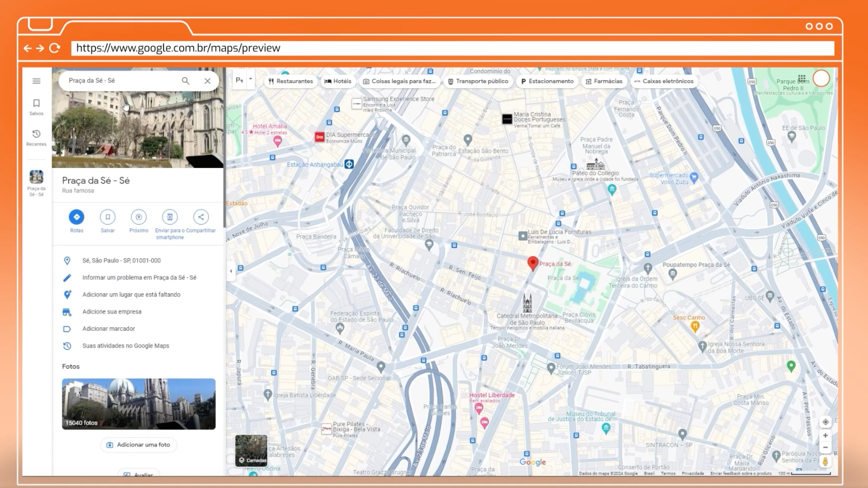Click the my-location target button
868x488 pixels.
[825, 422]
